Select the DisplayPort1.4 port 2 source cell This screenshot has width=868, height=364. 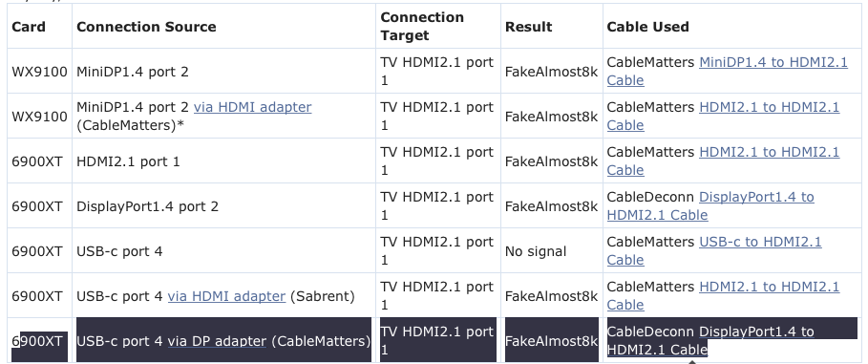pos(223,206)
